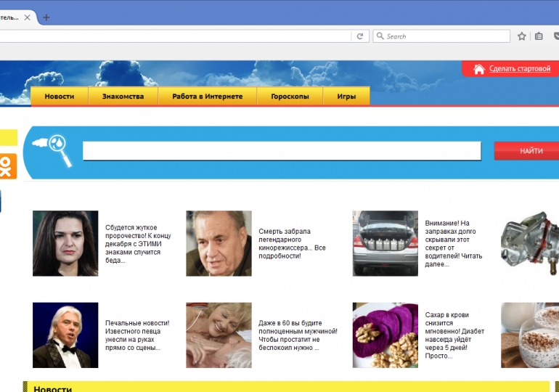Viewport: 559px width, 392px height.
Task: Click into the site's main search field
Action: point(282,151)
